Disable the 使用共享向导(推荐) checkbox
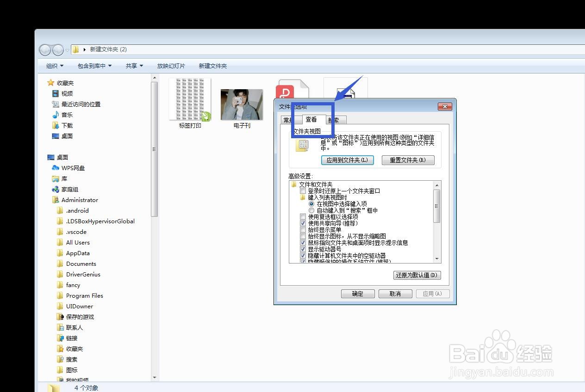This screenshot has height=392, width=585. [x=303, y=222]
